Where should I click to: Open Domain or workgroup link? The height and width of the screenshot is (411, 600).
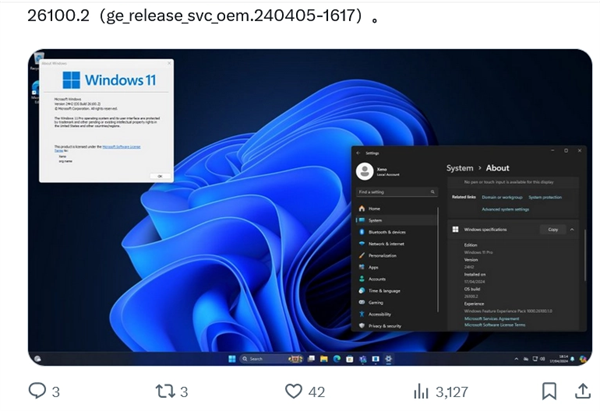click(x=502, y=197)
